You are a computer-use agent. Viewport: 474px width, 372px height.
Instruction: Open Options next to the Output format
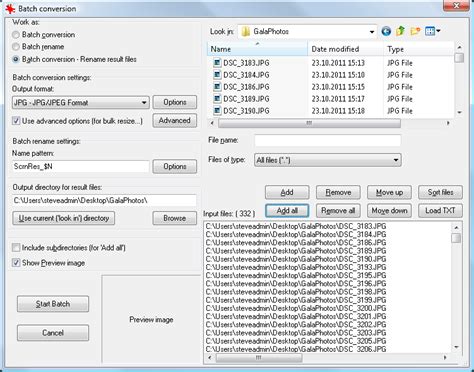175,102
